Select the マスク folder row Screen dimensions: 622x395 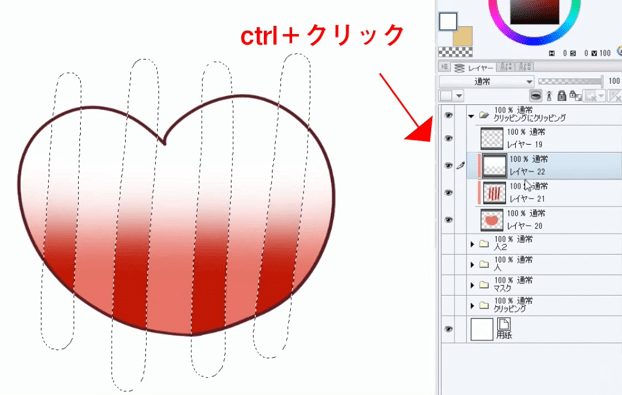(544, 285)
